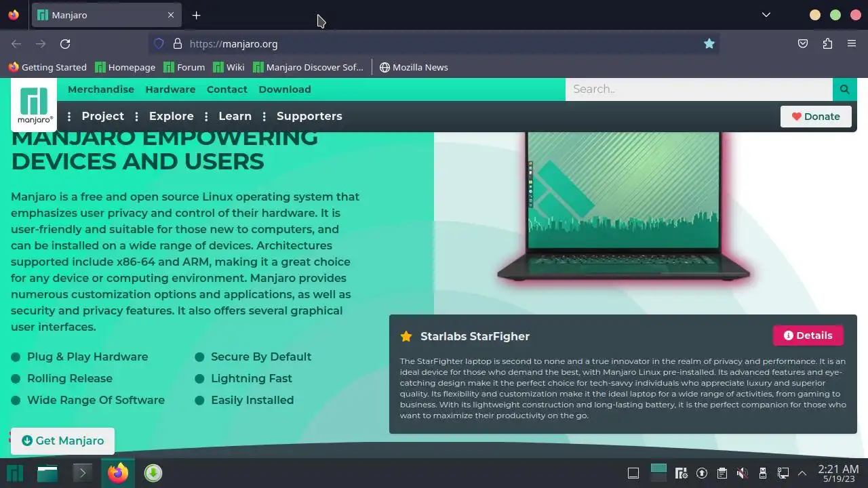Open a new tab with the plus button
This screenshot has width=868, height=488.
(x=196, y=15)
